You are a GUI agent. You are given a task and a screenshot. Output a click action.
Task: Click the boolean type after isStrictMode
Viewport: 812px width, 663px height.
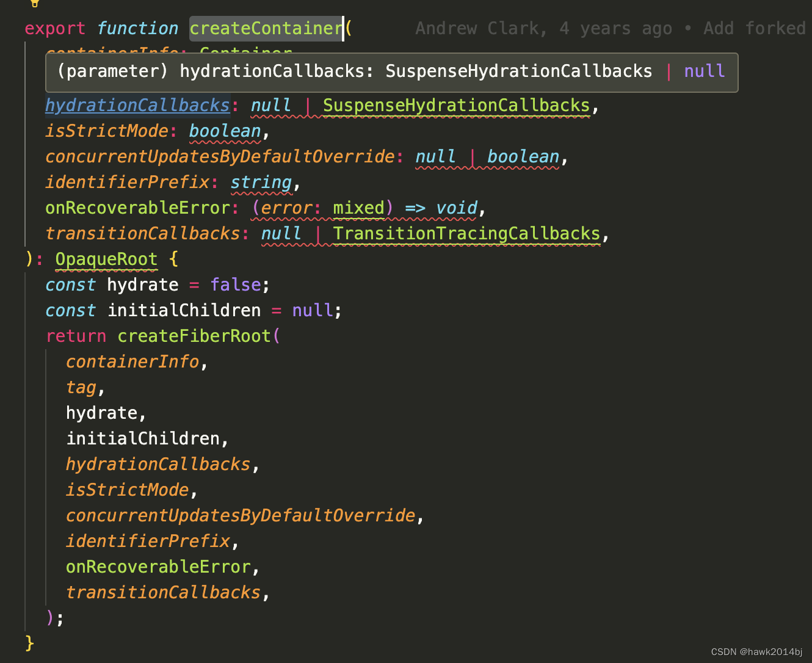(225, 131)
